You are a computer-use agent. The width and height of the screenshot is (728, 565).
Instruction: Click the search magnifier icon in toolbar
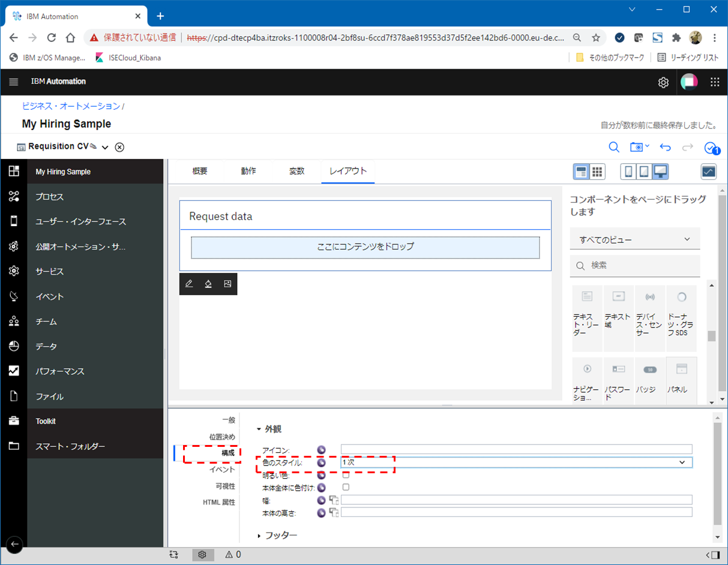coord(614,147)
